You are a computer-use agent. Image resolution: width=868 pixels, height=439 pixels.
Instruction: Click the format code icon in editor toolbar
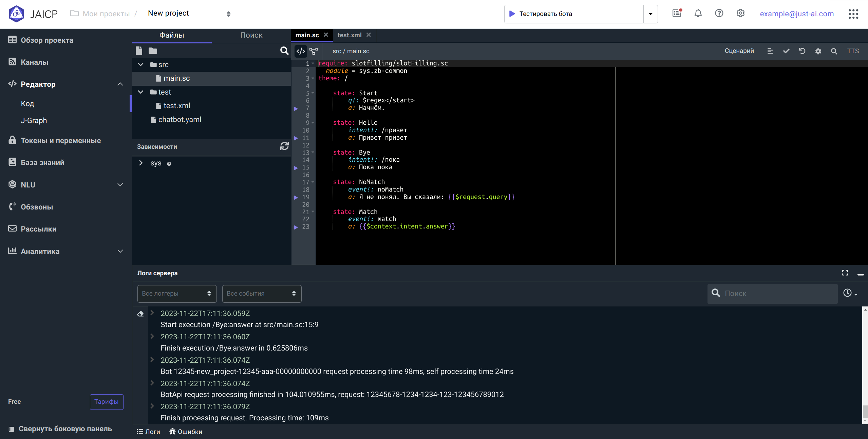pyautogui.click(x=770, y=51)
